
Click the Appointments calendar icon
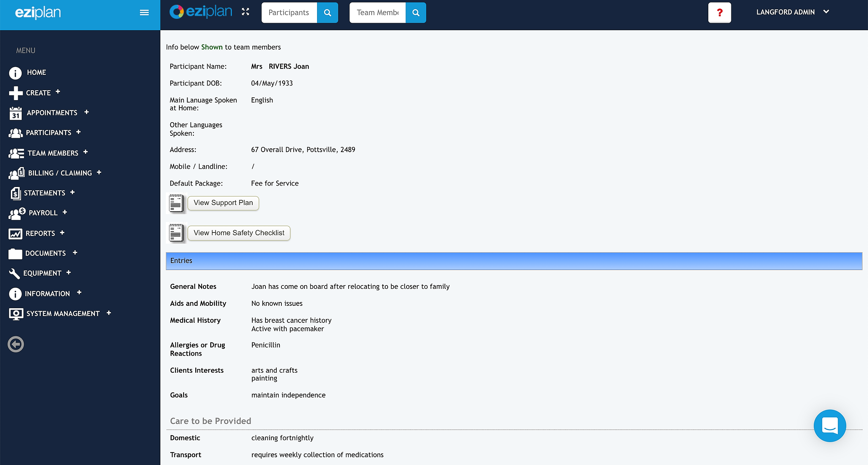15,113
